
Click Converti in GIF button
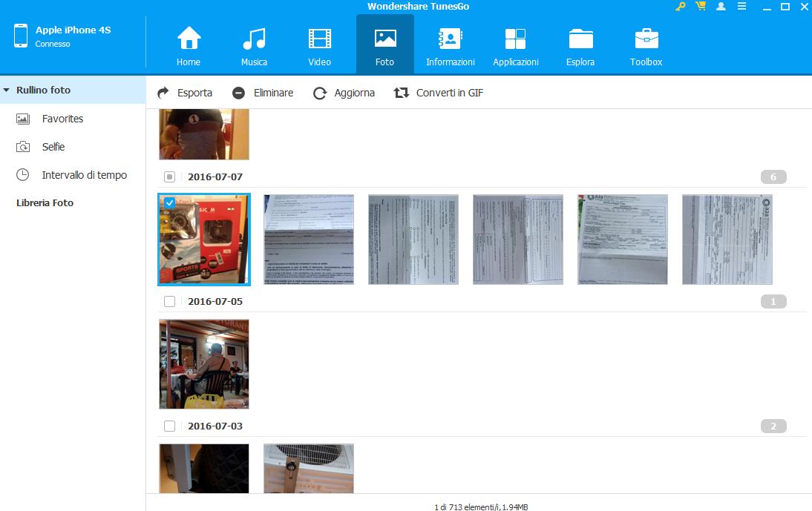click(439, 93)
